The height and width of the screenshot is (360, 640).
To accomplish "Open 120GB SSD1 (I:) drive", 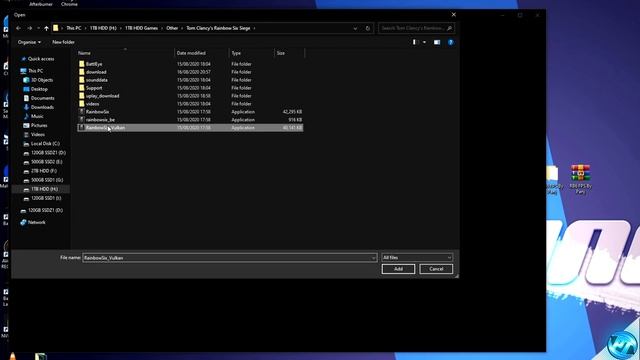I will click(x=46, y=198).
